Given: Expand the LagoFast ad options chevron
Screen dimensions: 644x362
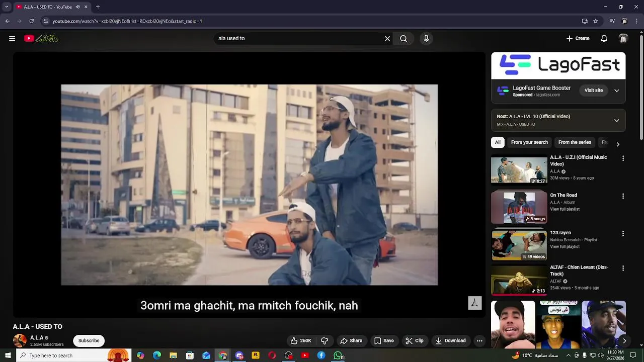Looking at the screenshot, I should click(x=617, y=90).
